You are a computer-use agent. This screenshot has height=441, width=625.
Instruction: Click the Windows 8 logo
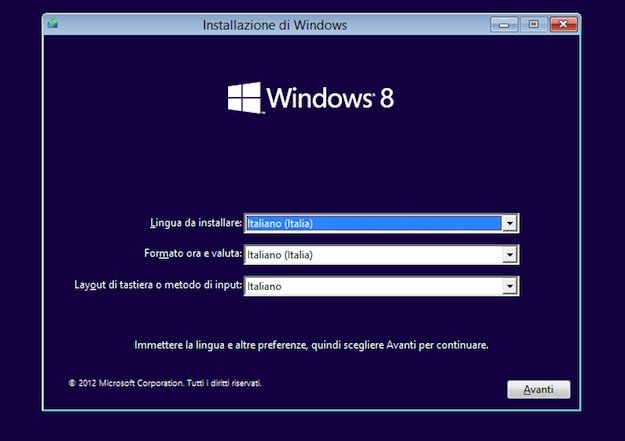click(x=311, y=98)
